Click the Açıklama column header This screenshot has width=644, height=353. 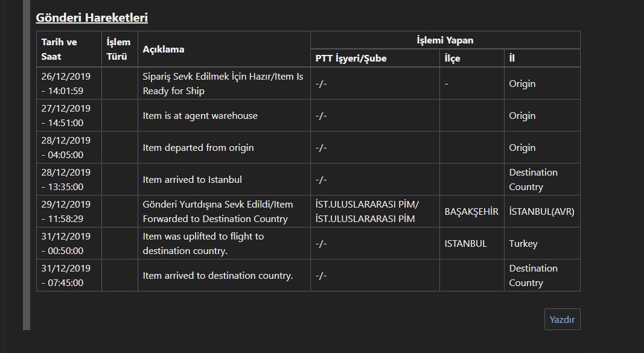224,49
